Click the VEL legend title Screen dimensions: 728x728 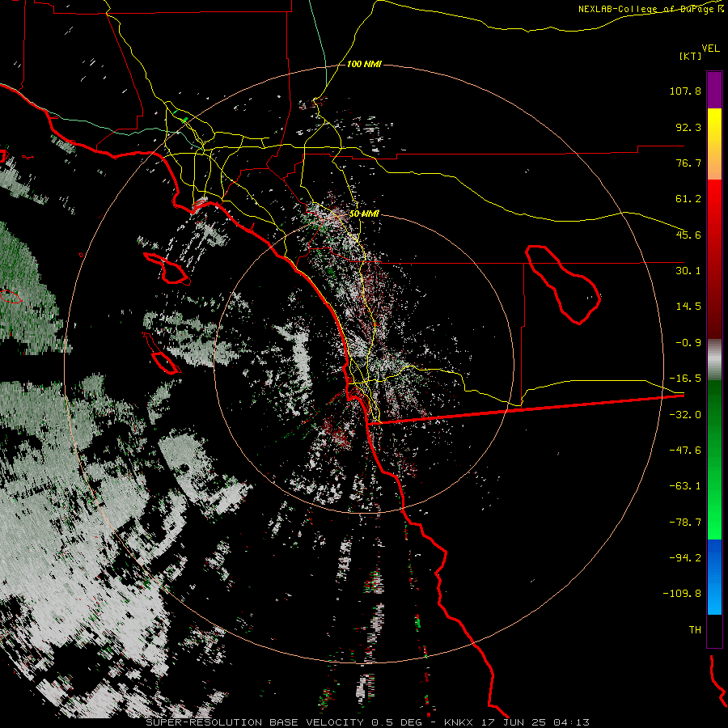click(x=711, y=49)
